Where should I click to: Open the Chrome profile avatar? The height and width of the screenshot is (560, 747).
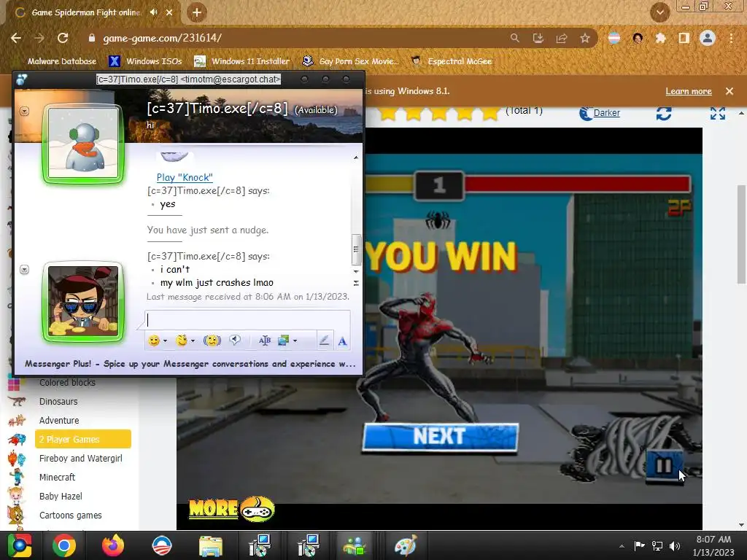708,38
